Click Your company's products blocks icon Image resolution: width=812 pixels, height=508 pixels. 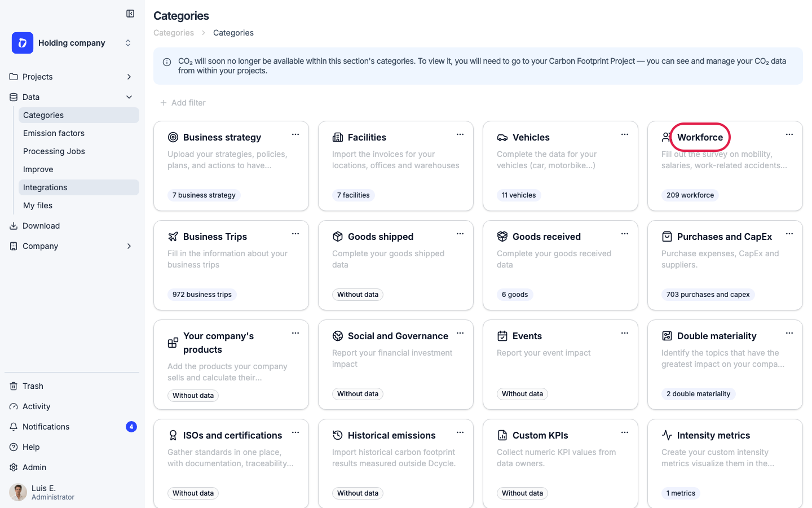173,343
